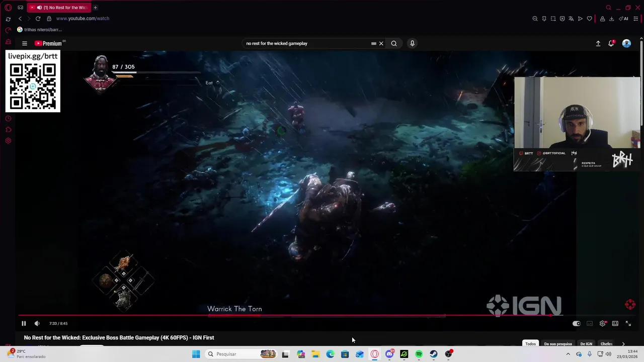Show more filter chips with right arrow
This screenshot has height=362, width=644.
(623, 344)
